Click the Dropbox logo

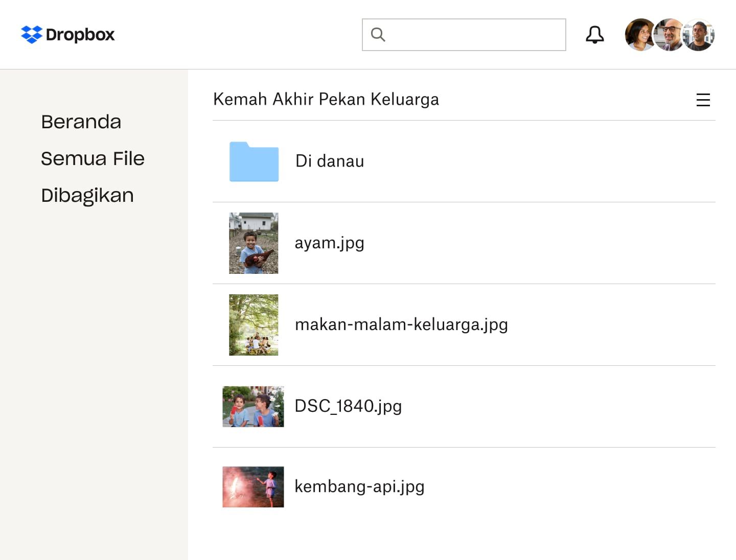pyautogui.click(x=67, y=34)
